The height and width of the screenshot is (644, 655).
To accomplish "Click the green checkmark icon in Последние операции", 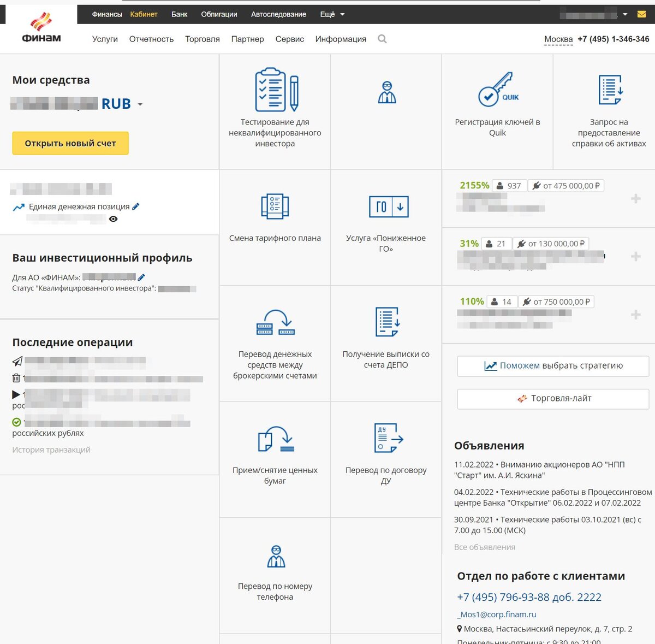I will 16,422.
